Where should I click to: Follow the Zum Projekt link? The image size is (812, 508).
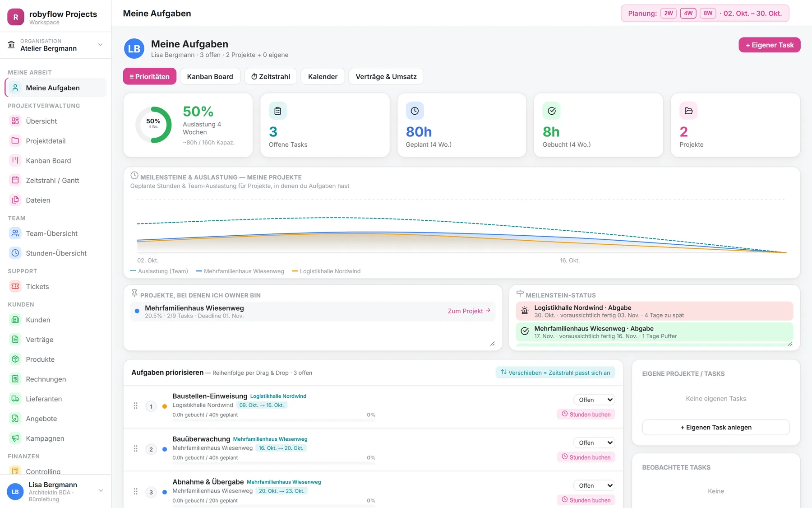tap(469, 311)
